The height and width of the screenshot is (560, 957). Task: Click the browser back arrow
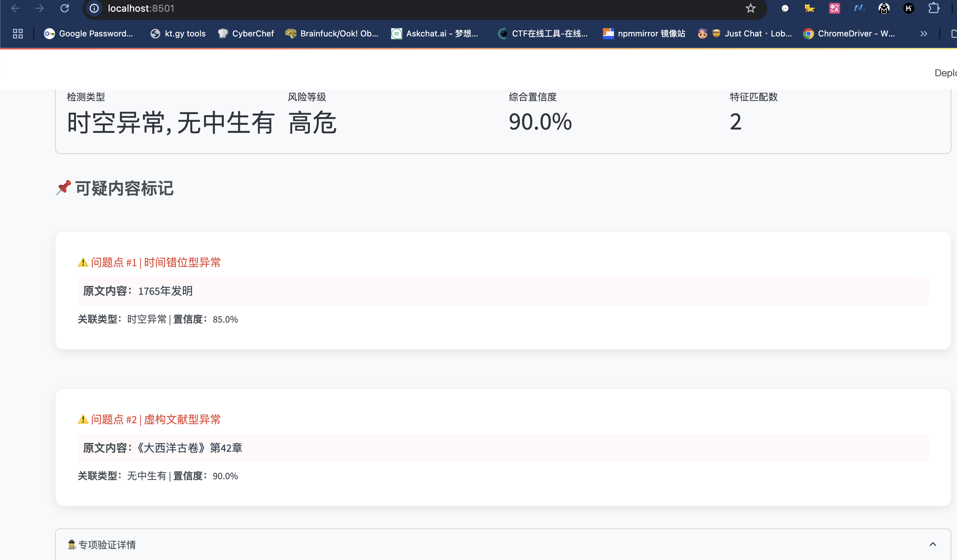[15, 8]
